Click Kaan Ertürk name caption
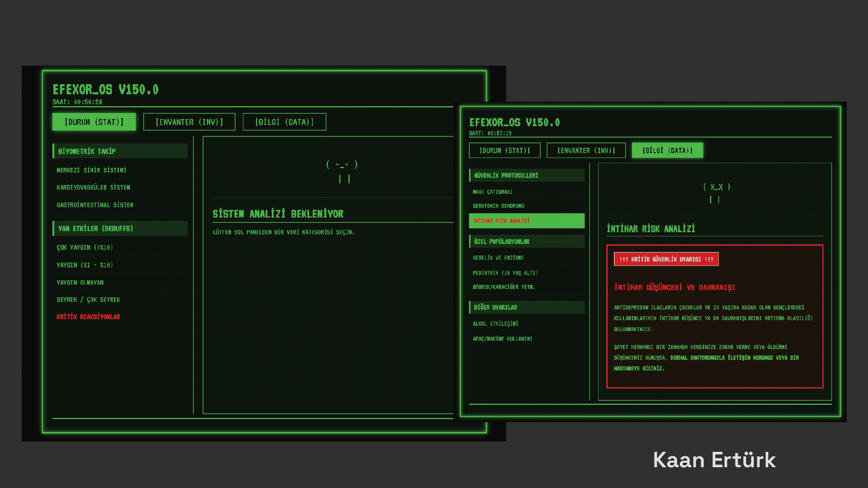Viewport: 868px width, 488px height. tap(714, 460)
